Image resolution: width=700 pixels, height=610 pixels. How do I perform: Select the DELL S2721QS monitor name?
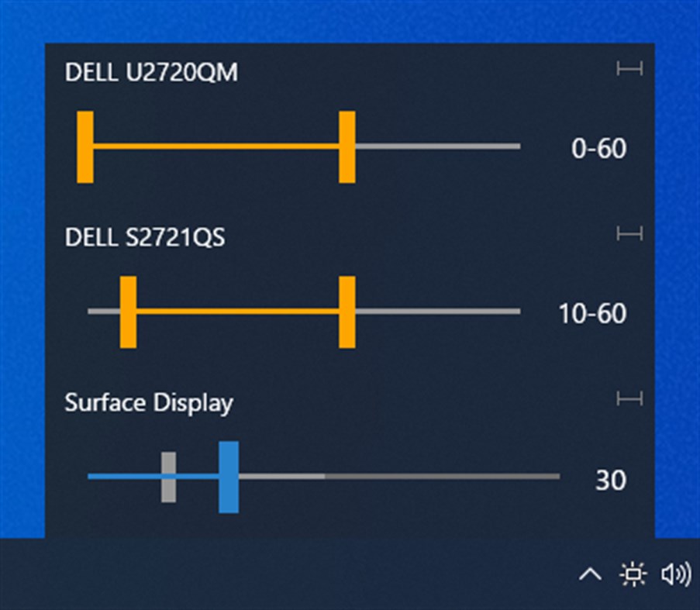point(145,237)
